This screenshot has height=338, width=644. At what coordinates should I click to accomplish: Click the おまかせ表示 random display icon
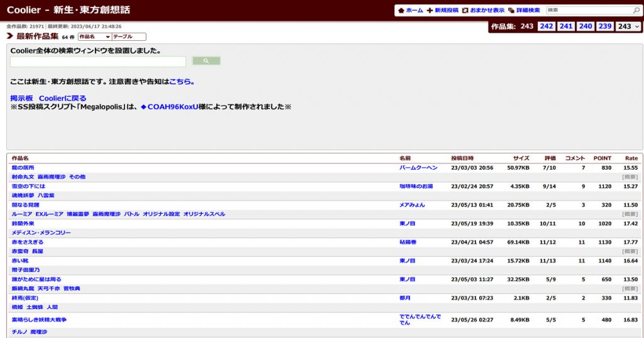[x=465, y=11]
